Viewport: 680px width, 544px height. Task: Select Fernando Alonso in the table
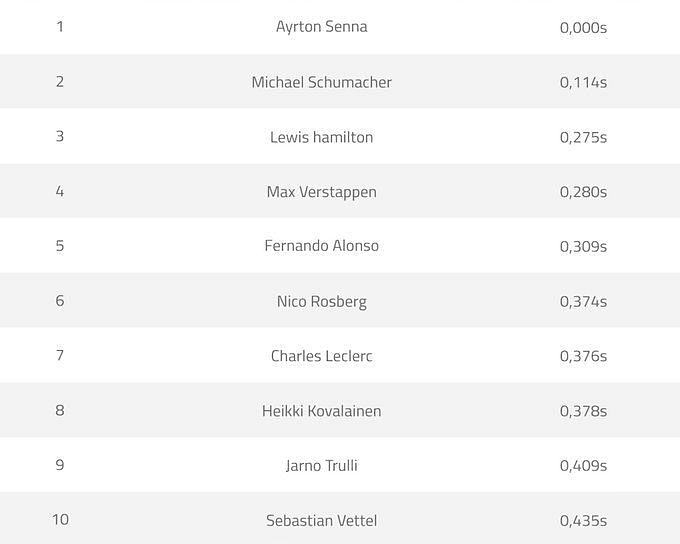322,246
